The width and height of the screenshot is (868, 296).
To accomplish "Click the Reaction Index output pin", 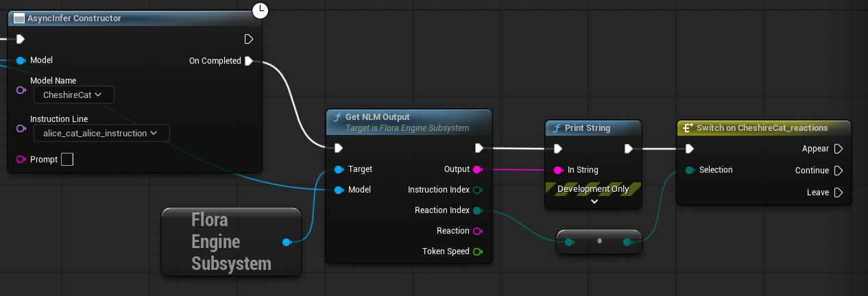I will pos(477,210).
